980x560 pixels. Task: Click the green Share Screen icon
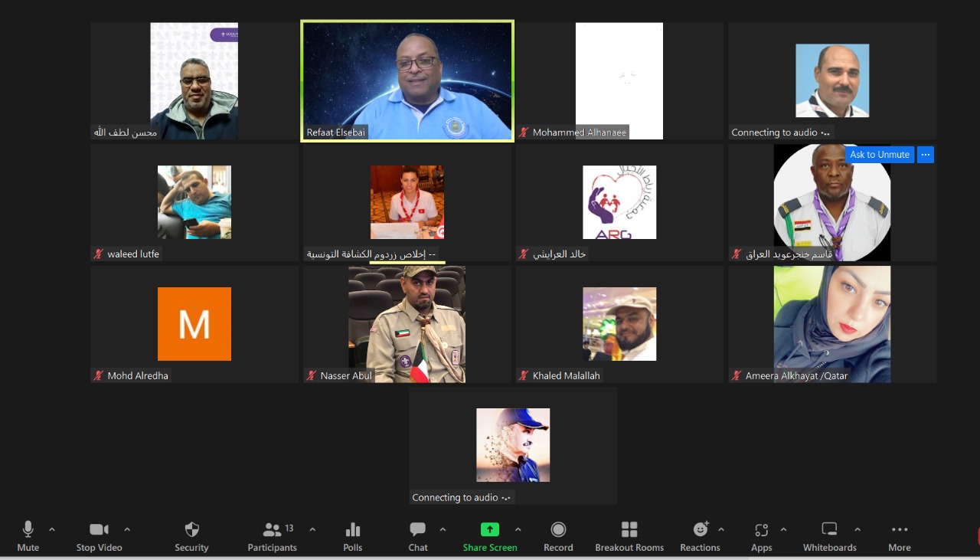[x=489, y=530]
